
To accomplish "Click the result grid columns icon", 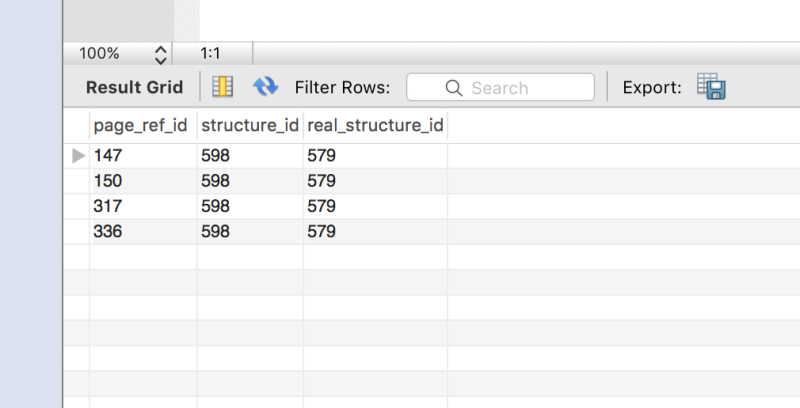I will [222, 87].
